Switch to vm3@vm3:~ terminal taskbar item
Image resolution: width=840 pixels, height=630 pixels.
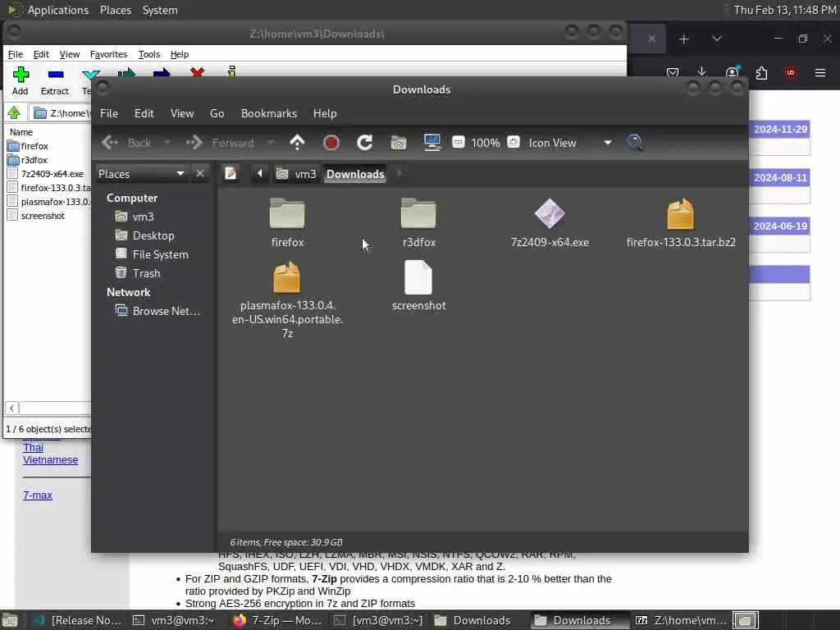[174, 620]
